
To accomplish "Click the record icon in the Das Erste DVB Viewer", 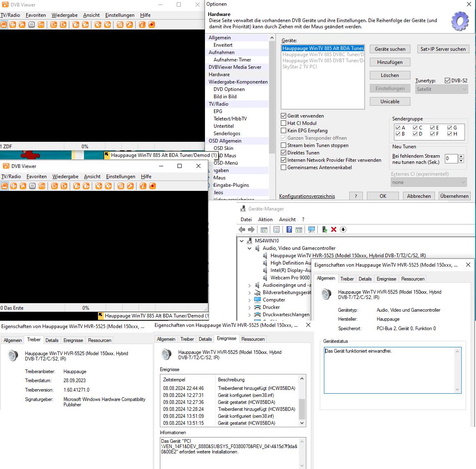I will [153, 186].
